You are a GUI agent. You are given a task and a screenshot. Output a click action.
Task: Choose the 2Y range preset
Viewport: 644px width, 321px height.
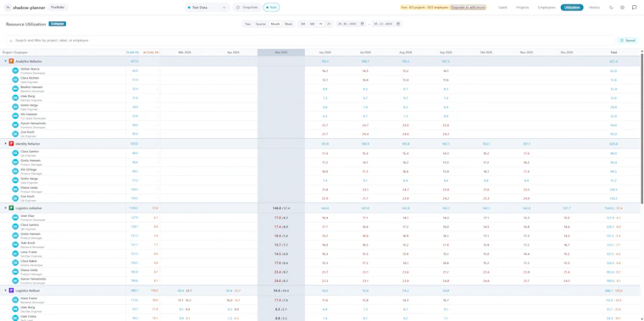(329, 24)
